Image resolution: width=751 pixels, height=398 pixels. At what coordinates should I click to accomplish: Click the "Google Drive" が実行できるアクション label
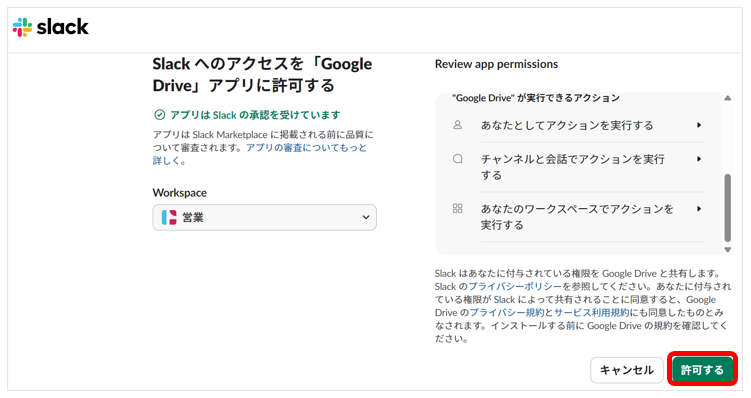(x=536, y=98)
